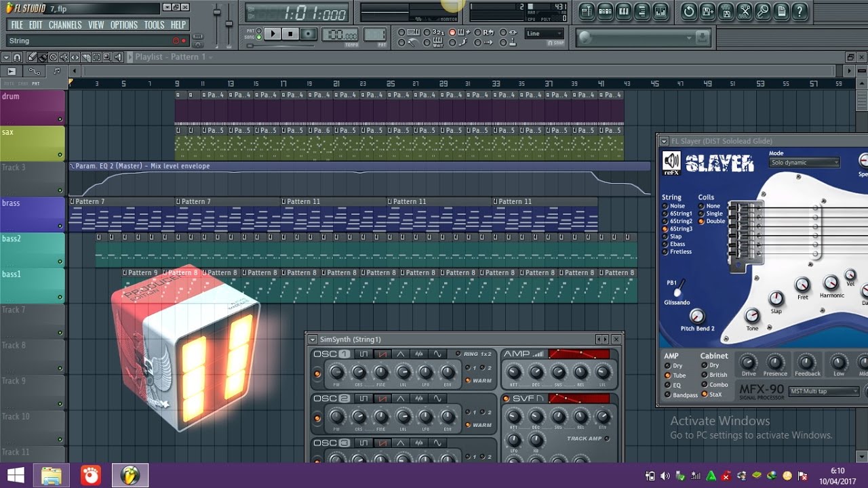Click the Stop transport button

click(290, 34)
